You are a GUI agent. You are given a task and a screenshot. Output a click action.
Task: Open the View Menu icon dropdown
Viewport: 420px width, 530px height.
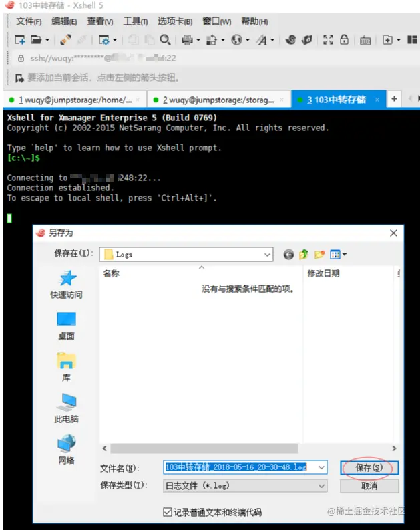(x=338, y=254)
